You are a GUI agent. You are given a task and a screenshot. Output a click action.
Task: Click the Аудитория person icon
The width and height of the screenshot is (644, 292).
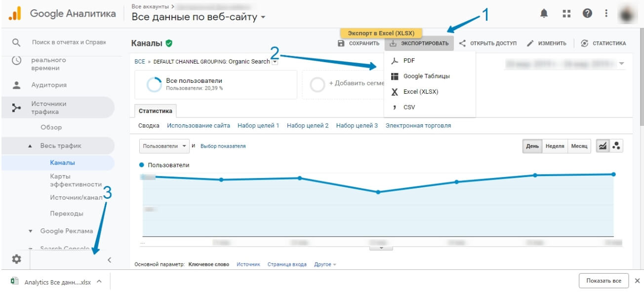16,85
